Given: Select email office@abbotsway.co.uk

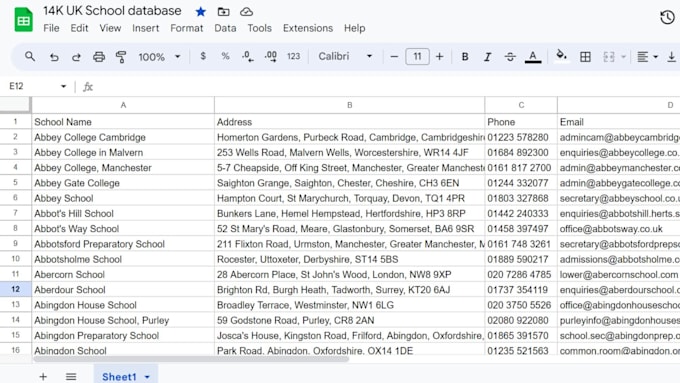Looking at the screenshot, I should point(618,229).
